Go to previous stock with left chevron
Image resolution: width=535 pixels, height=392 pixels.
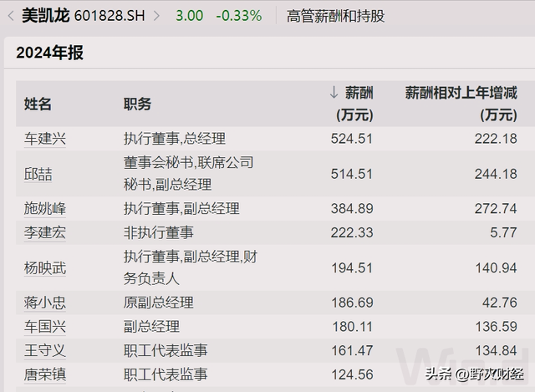[x=11, y=16]
